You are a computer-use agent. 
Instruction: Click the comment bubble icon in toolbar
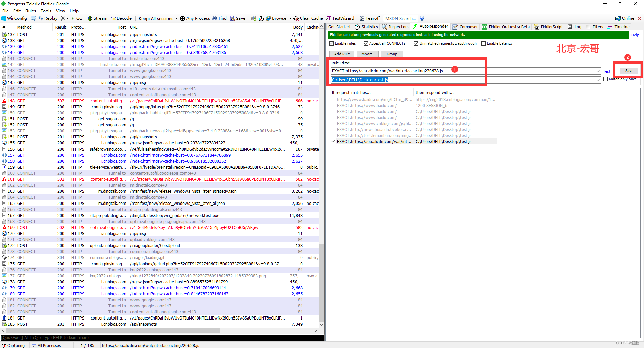click(33, 18)
